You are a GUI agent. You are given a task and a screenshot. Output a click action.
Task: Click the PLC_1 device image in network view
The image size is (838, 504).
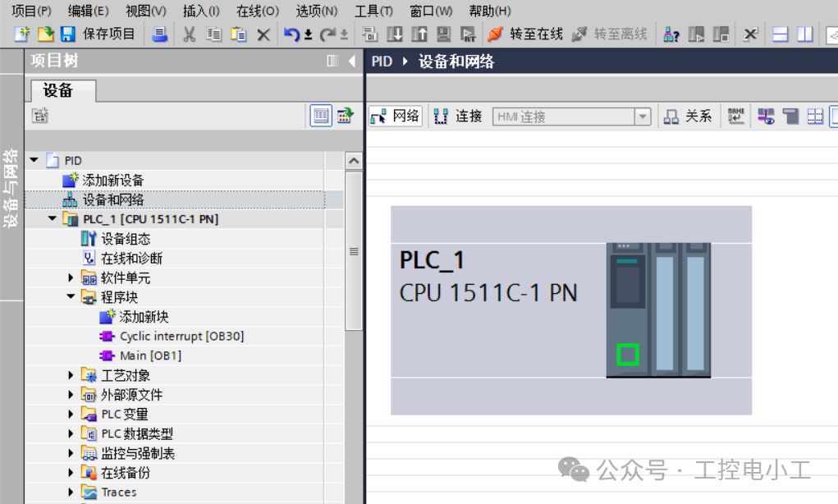[658, 310]
